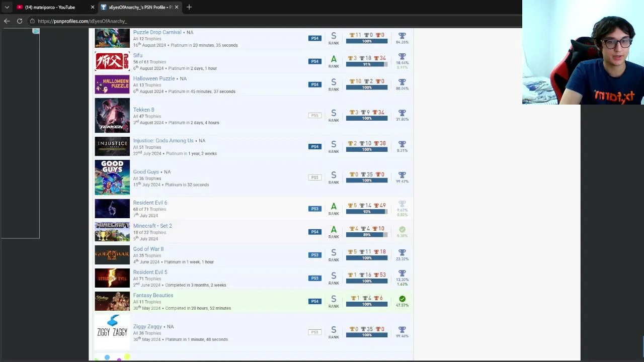Click the PS3 badge for God of War II
This screenshot has height=362, width=644.
tap(314, 255)
